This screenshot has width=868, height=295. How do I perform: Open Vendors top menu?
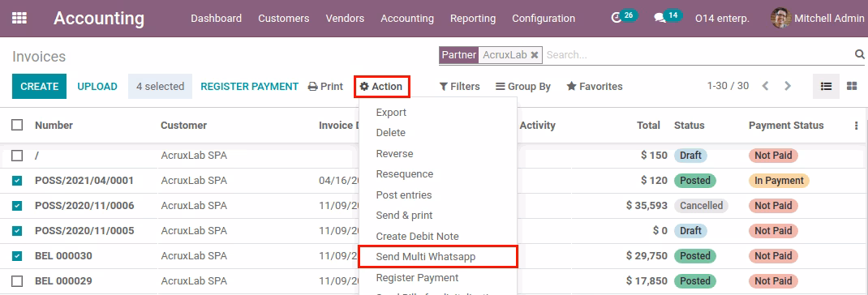pos(345,19)
